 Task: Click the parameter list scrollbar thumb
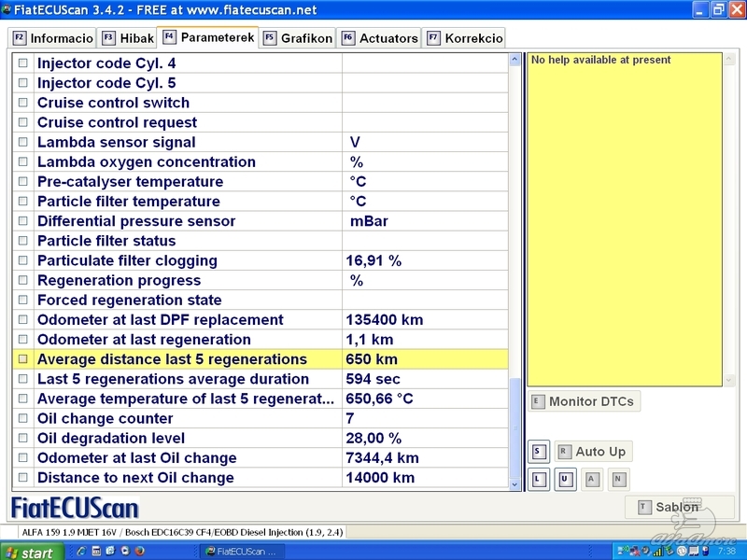coord(514,428)
